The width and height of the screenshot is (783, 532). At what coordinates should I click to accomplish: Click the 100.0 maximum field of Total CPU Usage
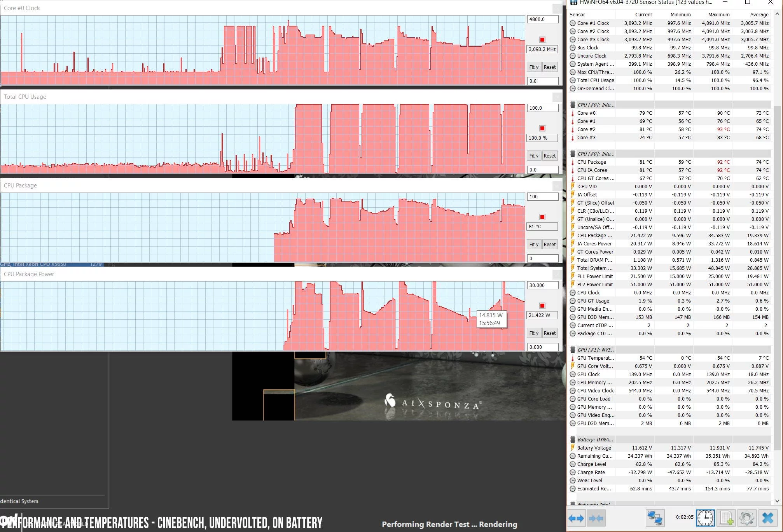tap(543, 108)
